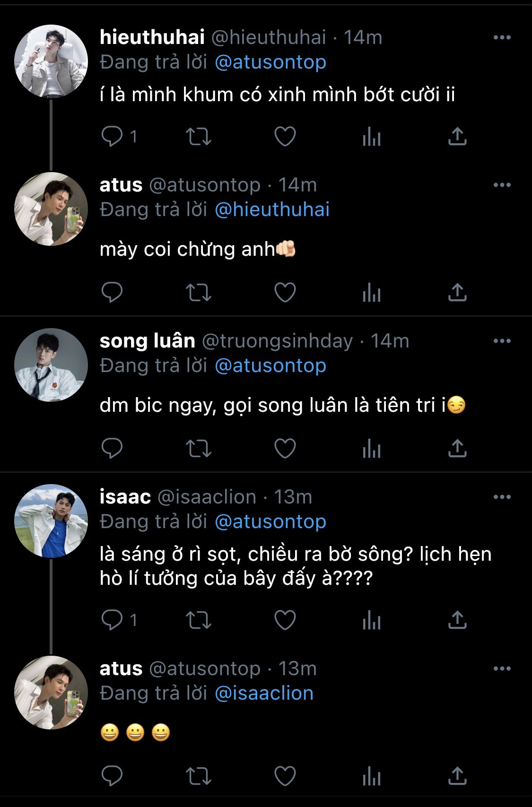Reply to hieuthuhai's tweet
Viewport: 532px width, 807px height.
(112, 137)
